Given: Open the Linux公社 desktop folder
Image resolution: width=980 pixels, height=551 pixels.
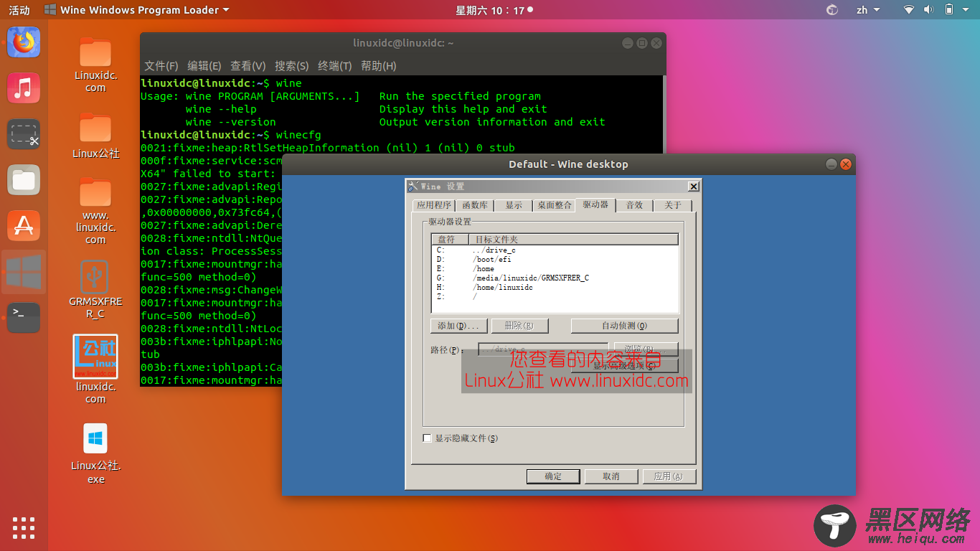Looking at the screenshot, I should click(x=95, y=135).
